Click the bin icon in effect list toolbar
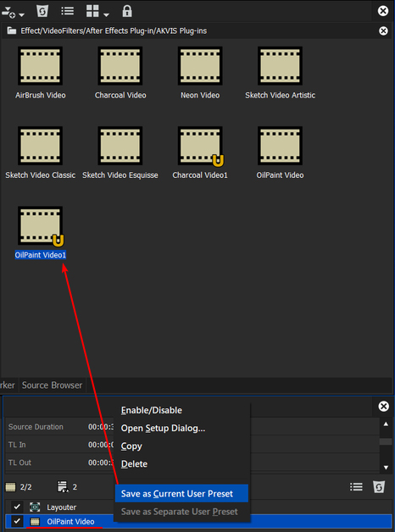The height and width of the screenshot is (532, 395). (379, 487)
